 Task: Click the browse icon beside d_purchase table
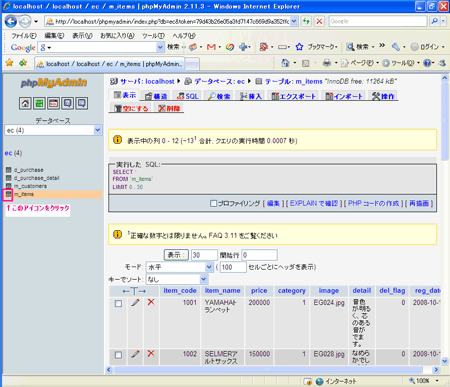pos(8,170)
